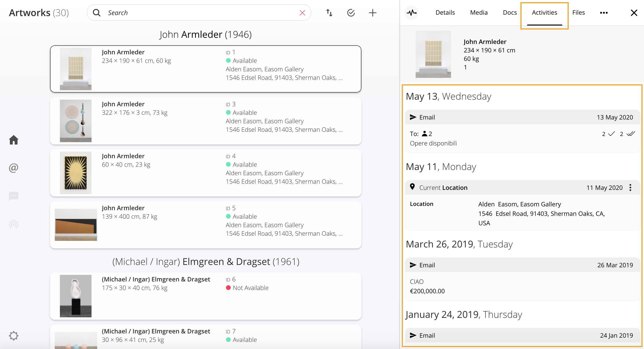The height and width of the screenshot is (349, 644).
Task: Open the 13 May 2020 Email activity header
Action: click(x=522, y=117)
